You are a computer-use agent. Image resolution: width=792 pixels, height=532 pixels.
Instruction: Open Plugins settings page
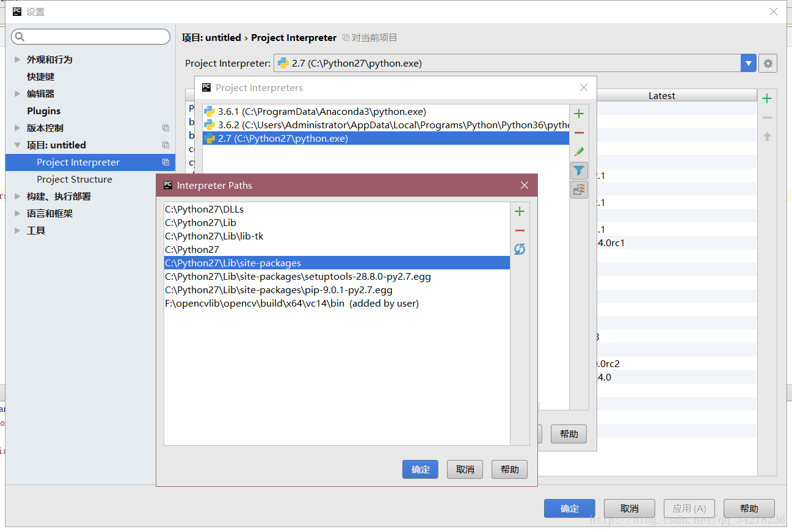click(43, 111)
